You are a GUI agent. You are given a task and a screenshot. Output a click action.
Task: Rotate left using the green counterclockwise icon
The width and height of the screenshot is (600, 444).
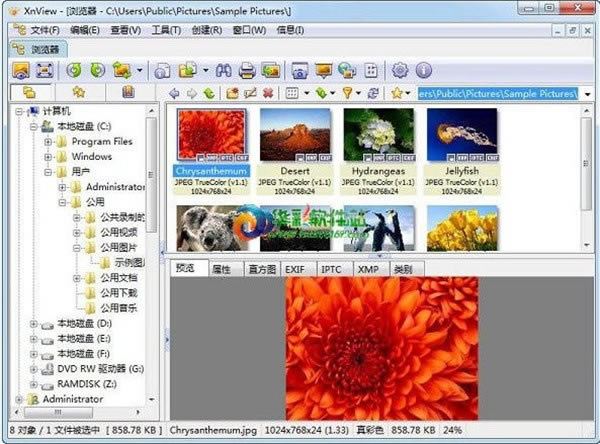click(74, 70)
